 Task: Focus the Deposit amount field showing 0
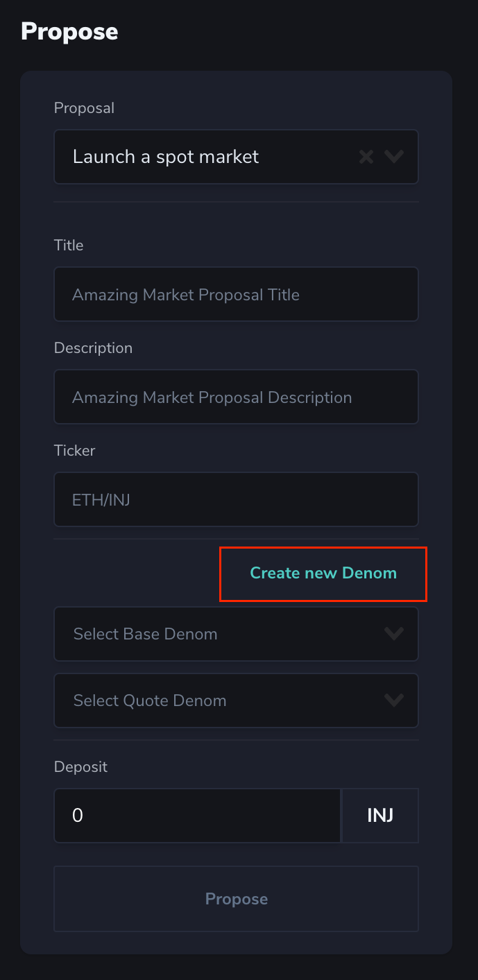(x=197, y=816)
